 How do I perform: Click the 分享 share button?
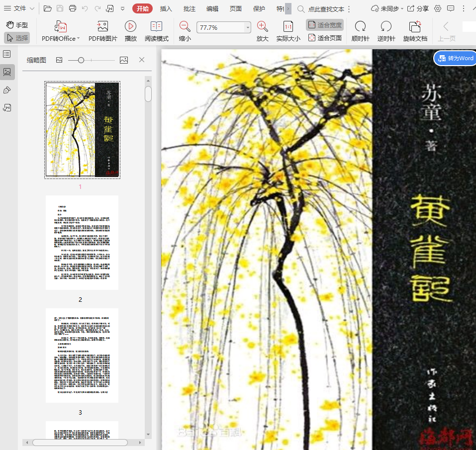418,8
